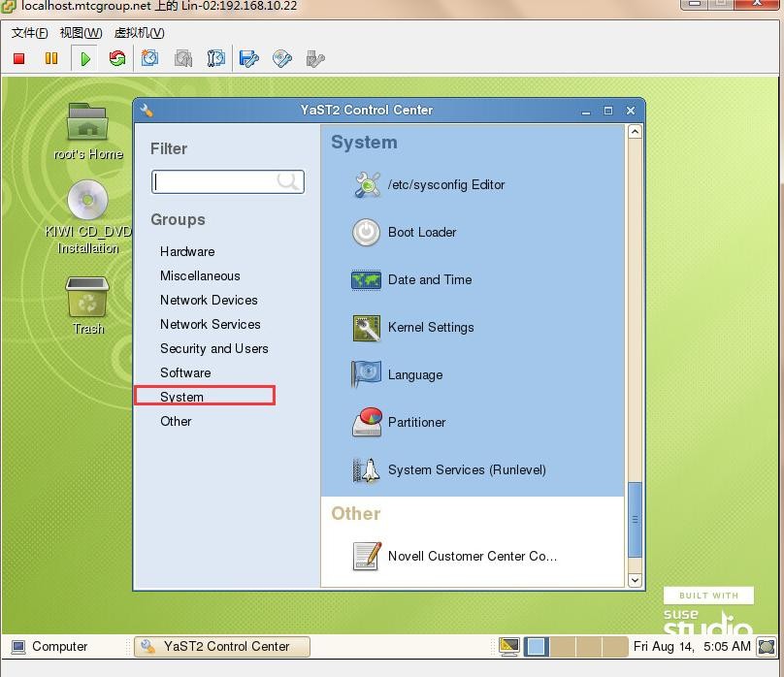Screen dimensions: 784x677
Task: Launch the Partitioner module
Action: pyautogui.click(x=399, y=422)
